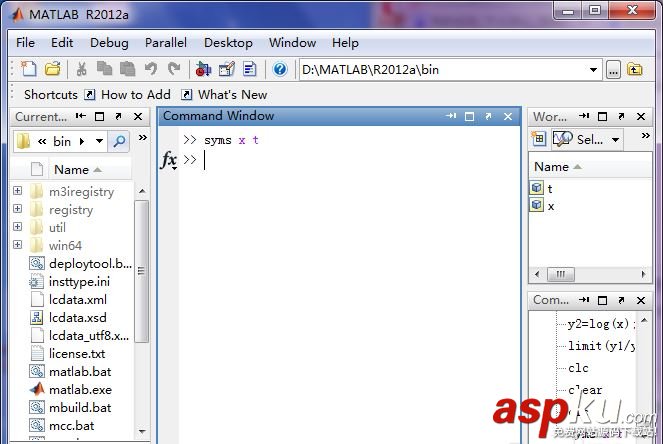The width and height of the screenshot is (663, 444).
Task: Select lcdata.xsd file
Action: pyautogui.click(x=68, y=318)
